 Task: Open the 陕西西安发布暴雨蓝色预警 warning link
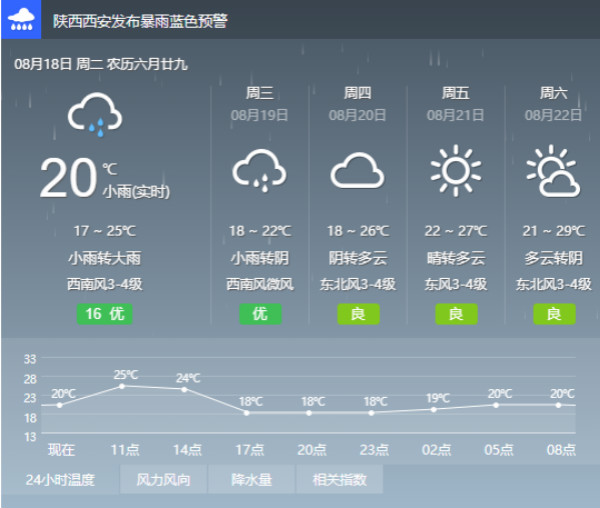coord(140,20)
